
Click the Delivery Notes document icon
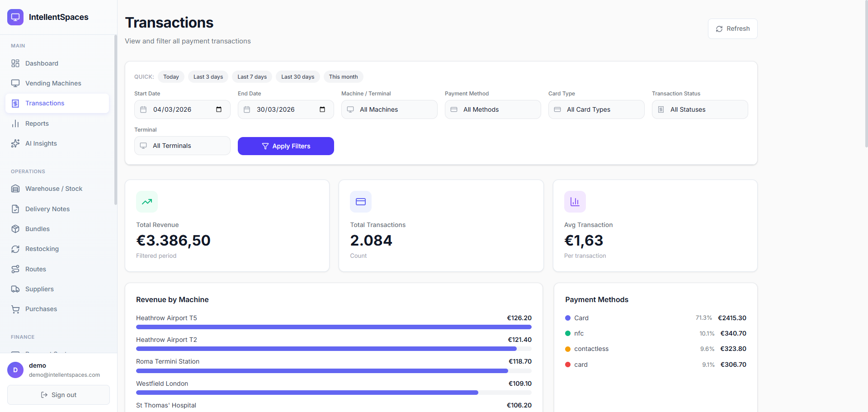15,209
